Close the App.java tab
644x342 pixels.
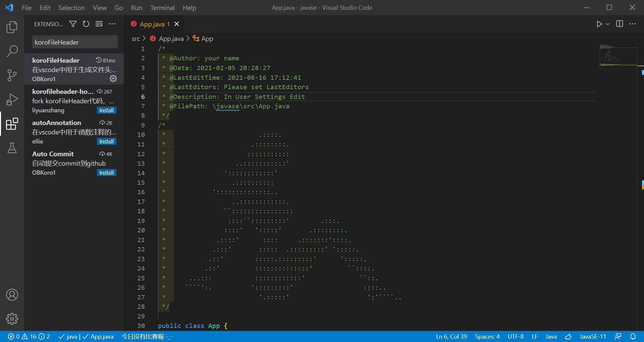tap(176, 24)
